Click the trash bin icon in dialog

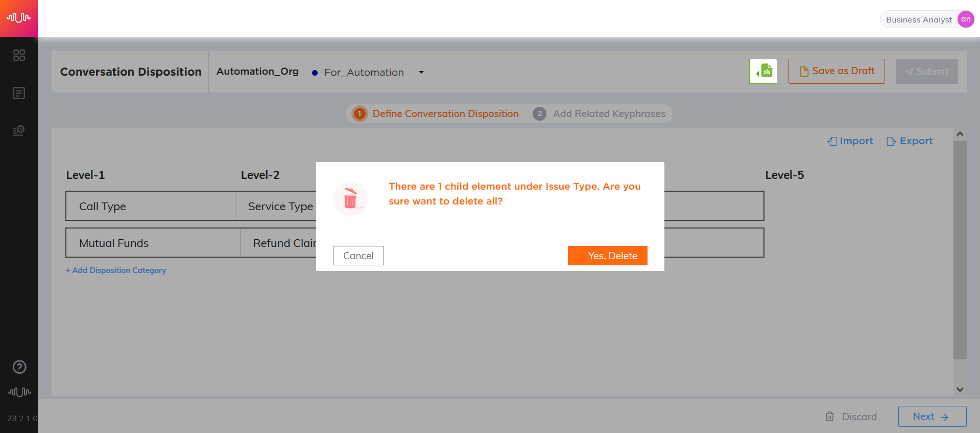(x=350, y=199)
